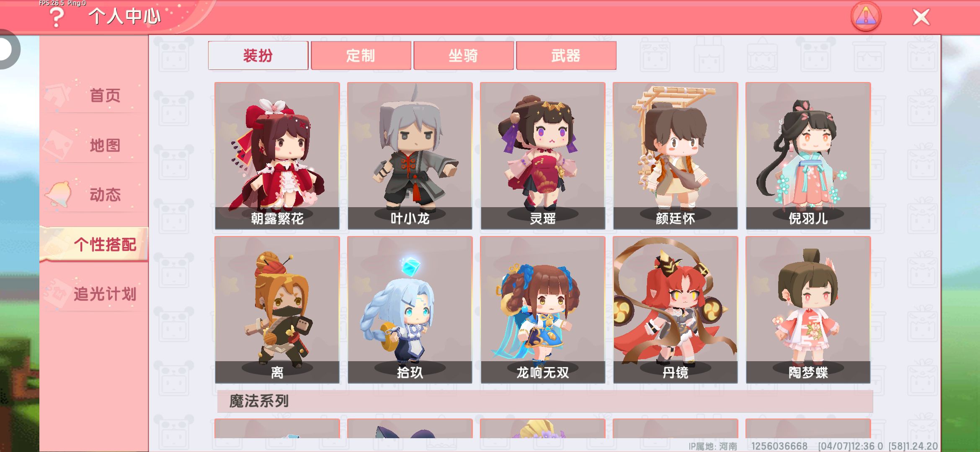Screen dimensions: 980x452
Task: Open 地图 in the sidebar
Action: [95, 145]
